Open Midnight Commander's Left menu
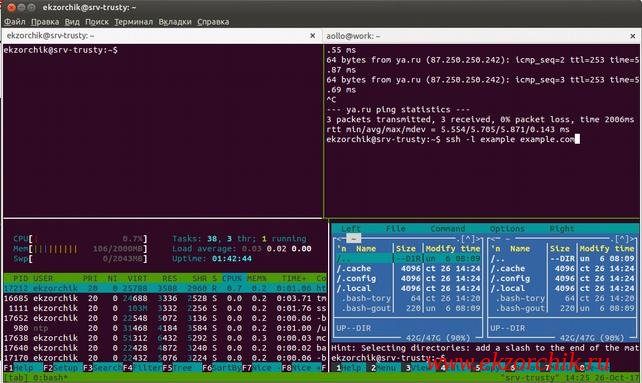Screen dimensions: 642x383 click(x=351, y=229)
